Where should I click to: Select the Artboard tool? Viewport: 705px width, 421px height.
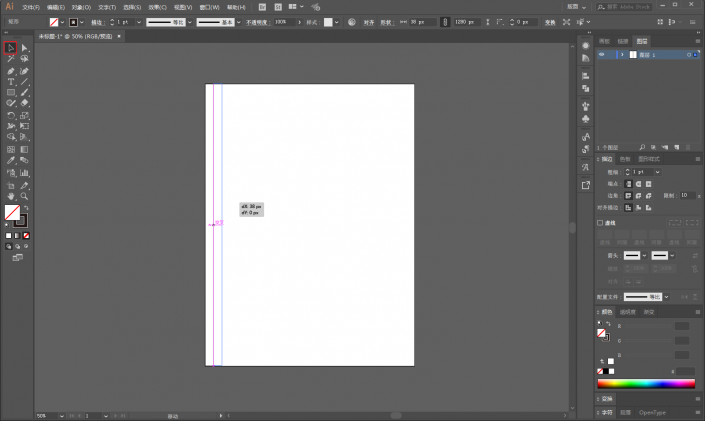(11, 186)
